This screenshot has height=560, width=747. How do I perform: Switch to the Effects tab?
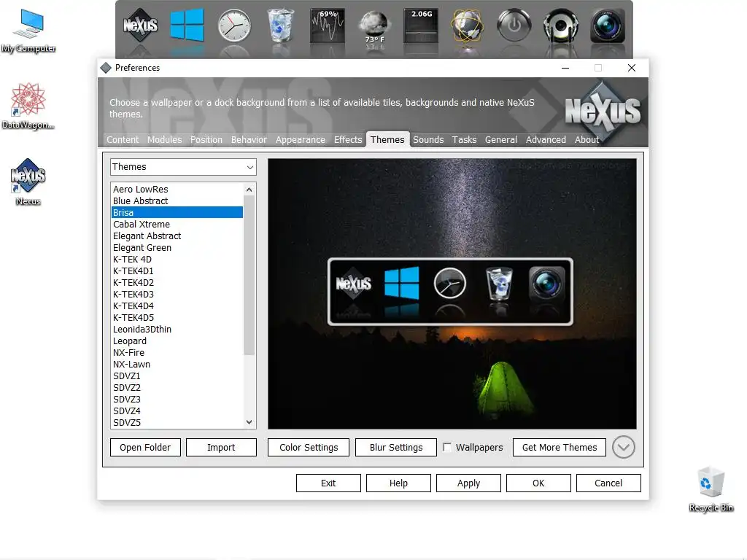(348, 139)
